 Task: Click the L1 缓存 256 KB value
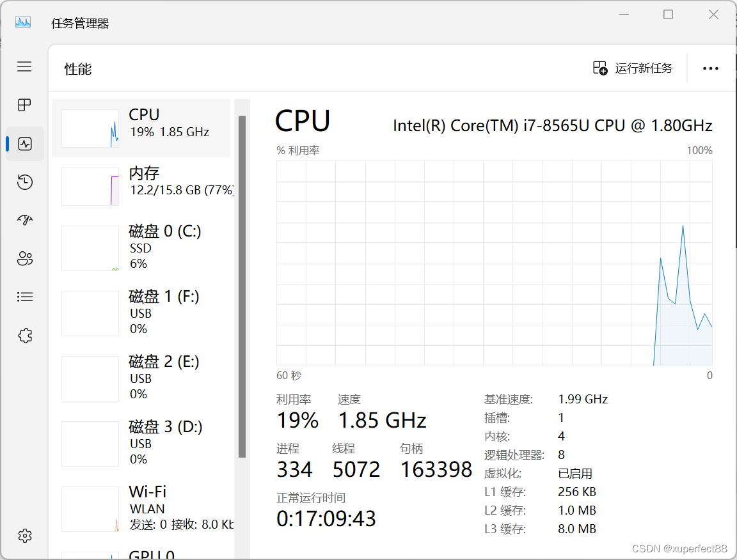[x=576, y=492]
